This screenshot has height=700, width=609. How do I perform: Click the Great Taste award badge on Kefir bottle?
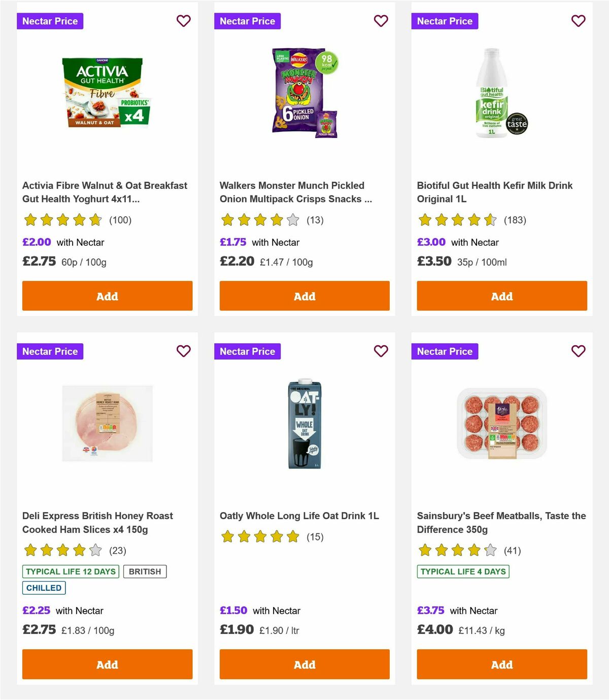pyautogui.click(x=517, y=123)
